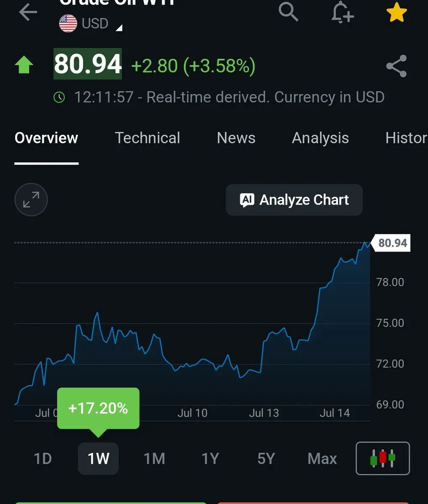Open the News tab
Screen dimensions: 428x504
[236, 138]
